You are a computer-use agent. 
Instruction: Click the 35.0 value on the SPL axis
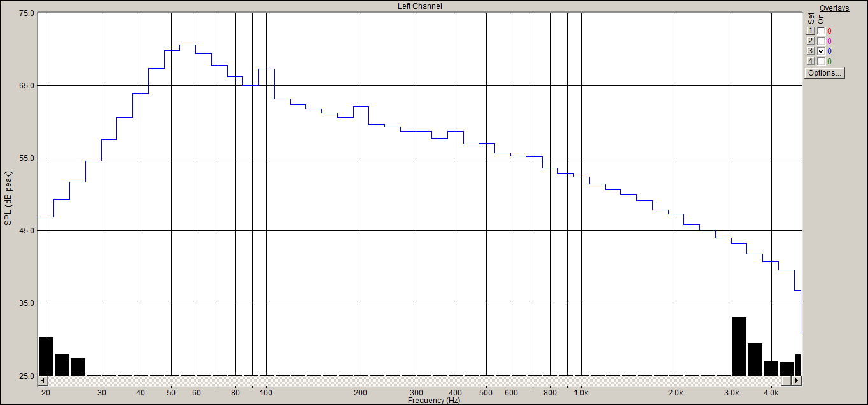coord(27,303)
